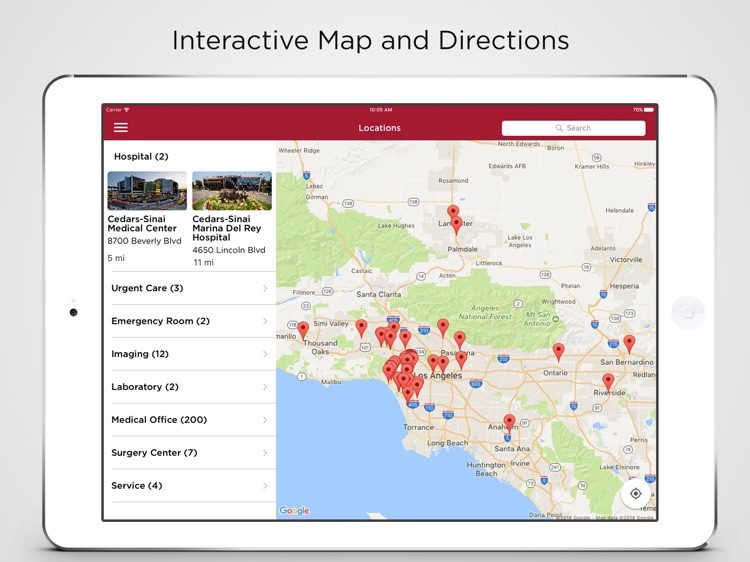The height and width of the screenshot is (562, 750).
Task: Click the 4650 Lincoln Blvd address
Action: [x=229, y=250]
